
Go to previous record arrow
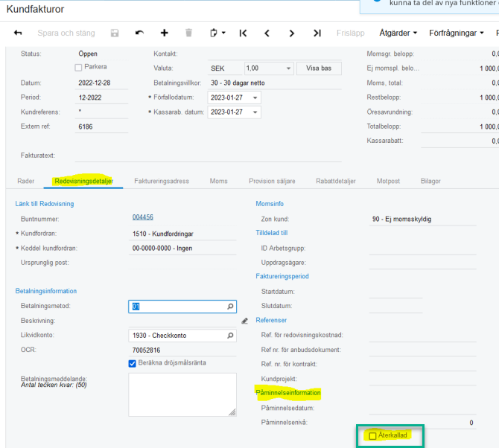click(x=267, y=33)
